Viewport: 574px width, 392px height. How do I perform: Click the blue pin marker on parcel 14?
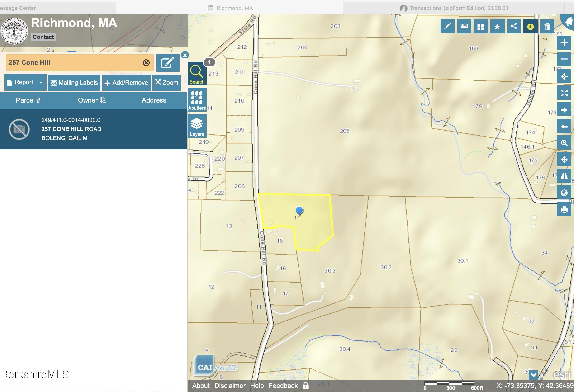pos(299,211)
